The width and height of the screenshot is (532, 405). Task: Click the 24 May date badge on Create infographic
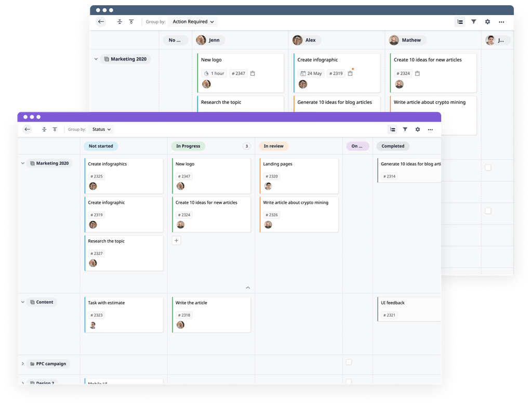(311, 73)
